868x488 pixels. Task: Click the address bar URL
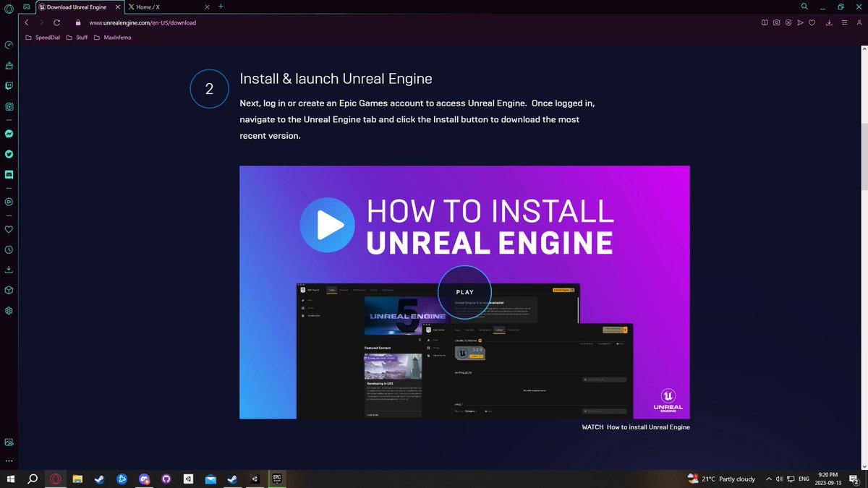pyautogui.click(x=142, y=22)
